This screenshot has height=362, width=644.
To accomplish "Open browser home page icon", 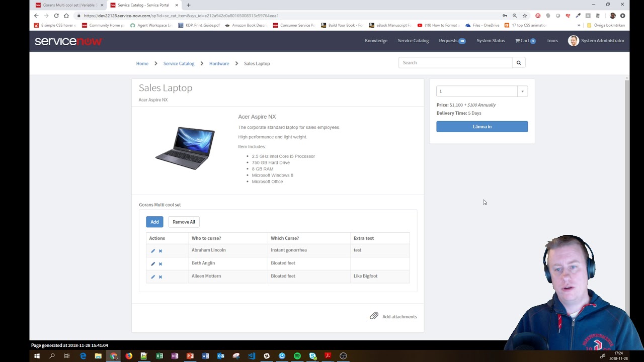I will coord(66,16).
